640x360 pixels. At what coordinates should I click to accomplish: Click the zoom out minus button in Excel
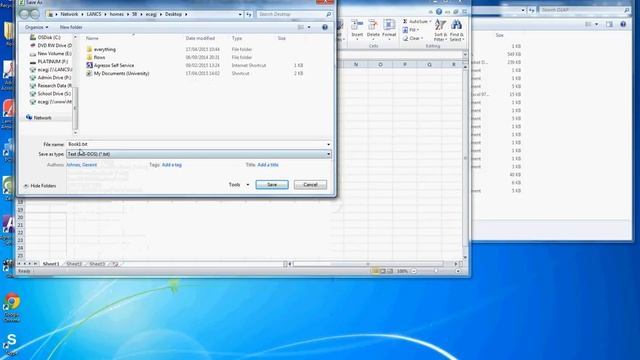coord(414,271)
